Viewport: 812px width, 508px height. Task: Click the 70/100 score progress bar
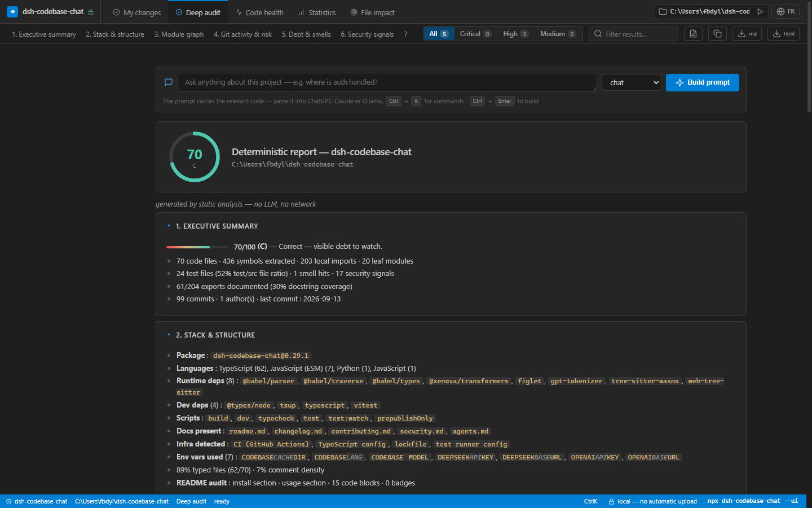[x=197, y=247]
